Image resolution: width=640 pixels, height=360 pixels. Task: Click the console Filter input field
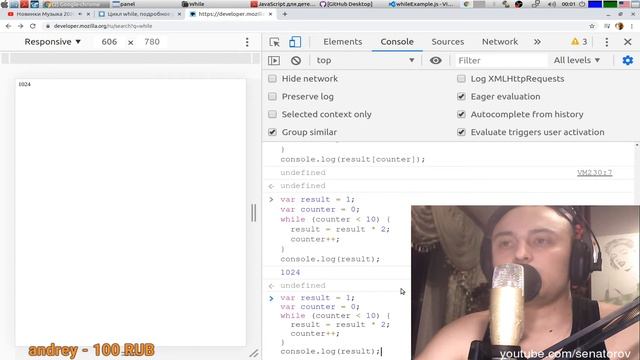[x=501, y=60]
